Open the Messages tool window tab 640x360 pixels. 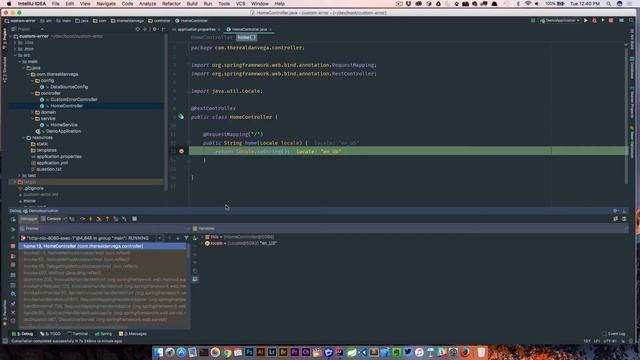[133, 334]
